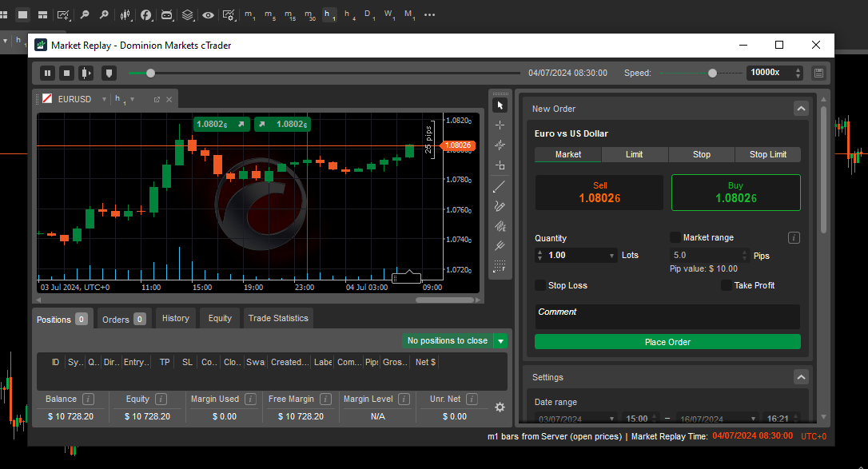The width and height of the screenshot is (868, 469).
Task: Click the robot cBots toolbar icon
Action: [167, 15]
